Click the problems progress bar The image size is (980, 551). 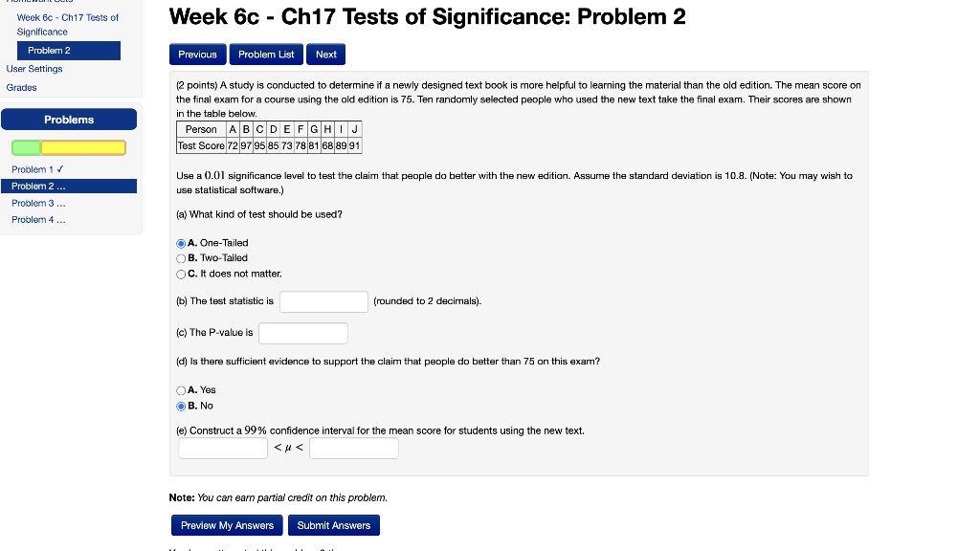point(69,147)
